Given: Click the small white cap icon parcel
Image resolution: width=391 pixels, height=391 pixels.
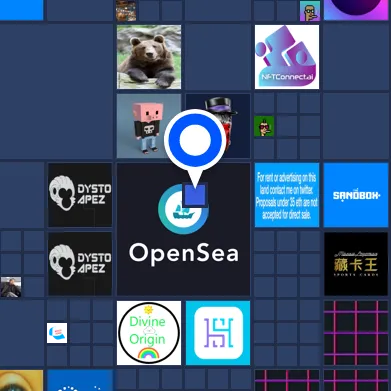Looking at the screenshot, I should [57, 333].
